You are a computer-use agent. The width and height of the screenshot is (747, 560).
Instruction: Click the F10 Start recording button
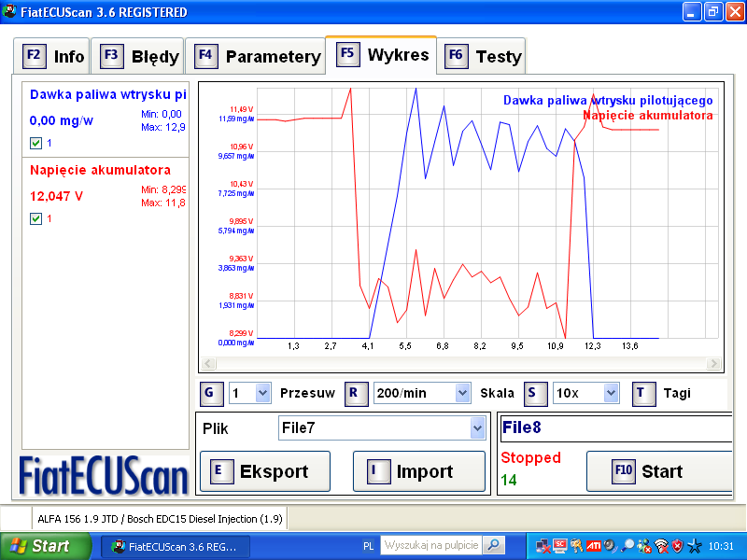coord(659,471)
